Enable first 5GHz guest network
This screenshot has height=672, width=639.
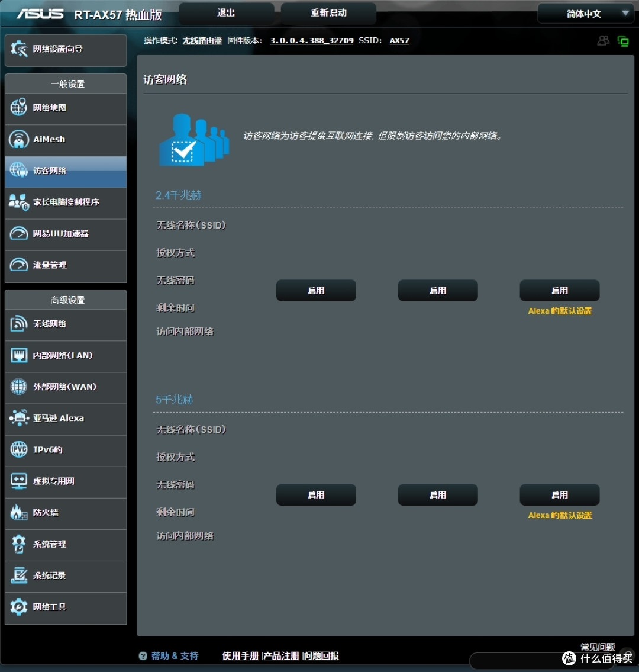[316, 495]
